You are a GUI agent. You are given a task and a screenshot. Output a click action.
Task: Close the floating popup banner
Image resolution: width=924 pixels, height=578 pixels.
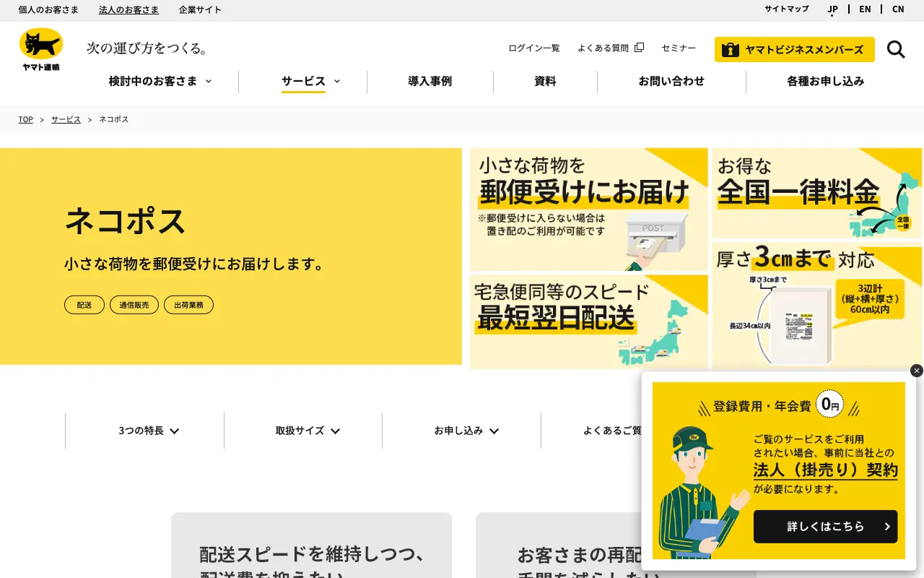917,371
